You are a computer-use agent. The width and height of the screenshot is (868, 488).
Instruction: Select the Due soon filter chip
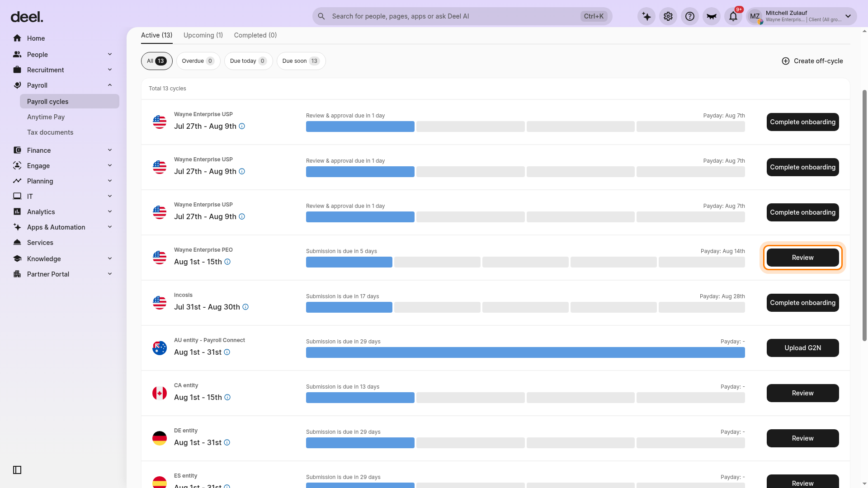point(301,61)
